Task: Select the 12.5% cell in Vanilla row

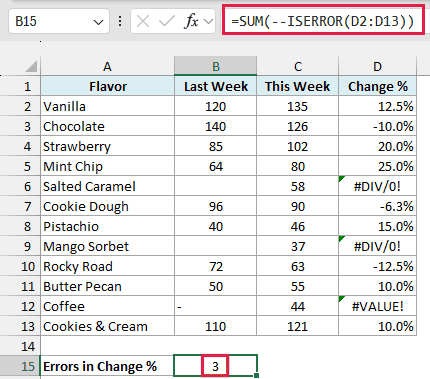Action: coord(377,106)
